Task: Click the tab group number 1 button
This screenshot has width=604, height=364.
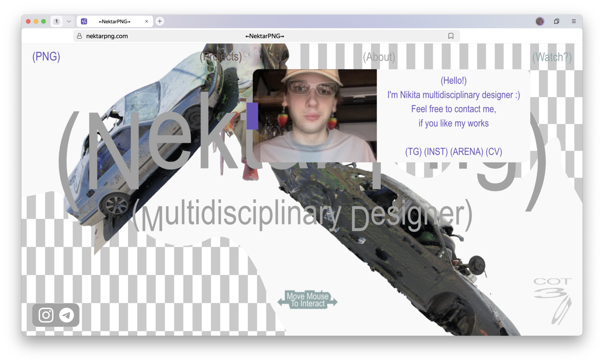Action: tap(57, 21)
